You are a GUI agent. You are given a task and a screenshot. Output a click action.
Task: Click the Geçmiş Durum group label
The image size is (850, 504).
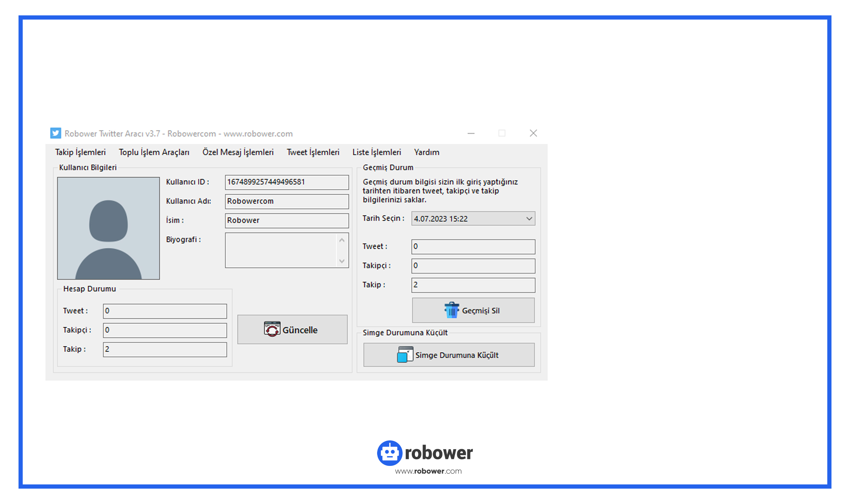388,167
